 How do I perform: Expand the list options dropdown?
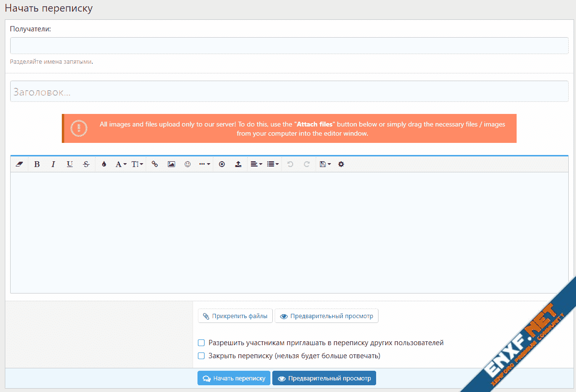(273, 164)
